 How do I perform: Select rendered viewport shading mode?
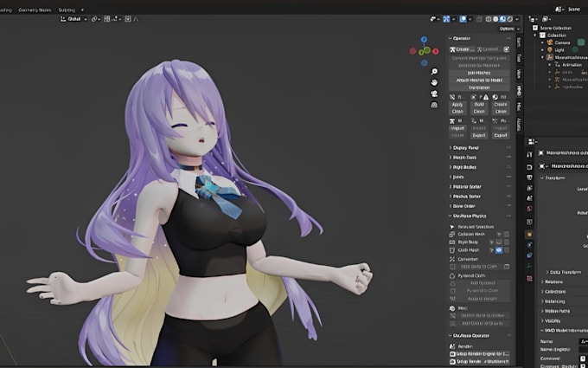510,19
